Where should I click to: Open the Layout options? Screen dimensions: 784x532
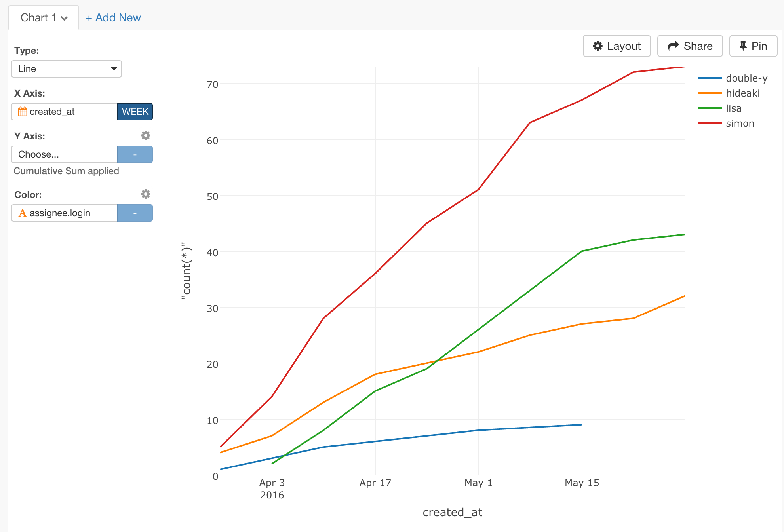coord(616,46)
